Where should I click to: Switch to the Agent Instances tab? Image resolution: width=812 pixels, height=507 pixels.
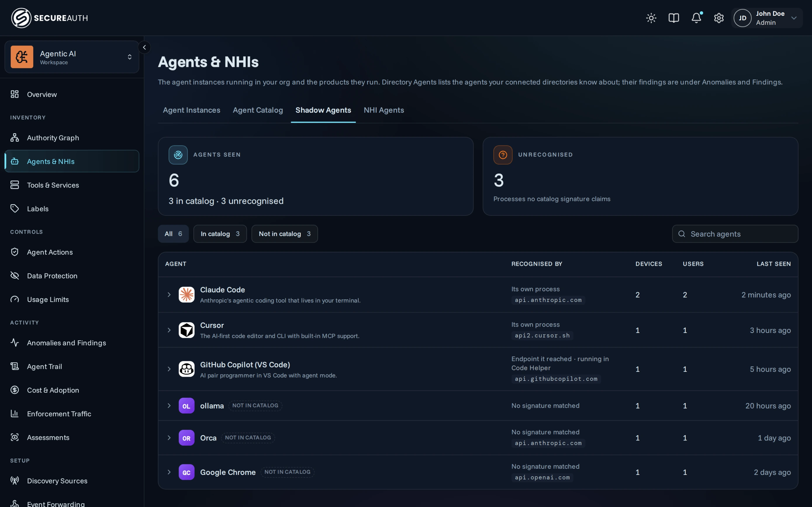click(x=191, y=110)
